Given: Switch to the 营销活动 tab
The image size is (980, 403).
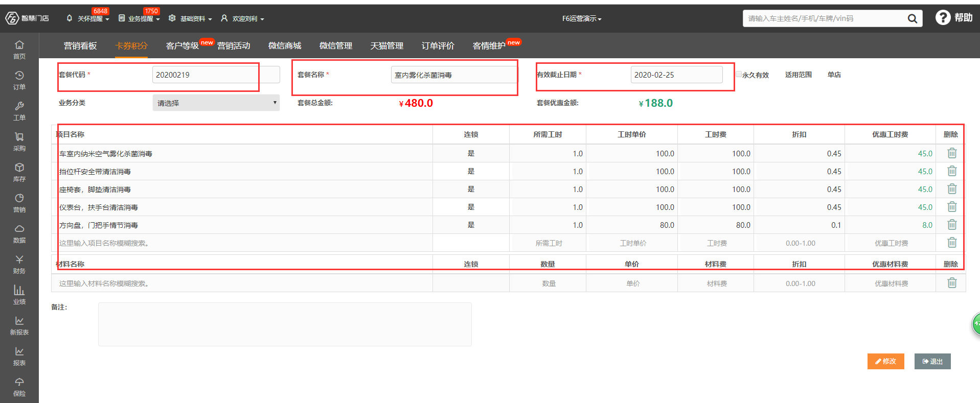Looking at the screenshot, I should (234, 46).
